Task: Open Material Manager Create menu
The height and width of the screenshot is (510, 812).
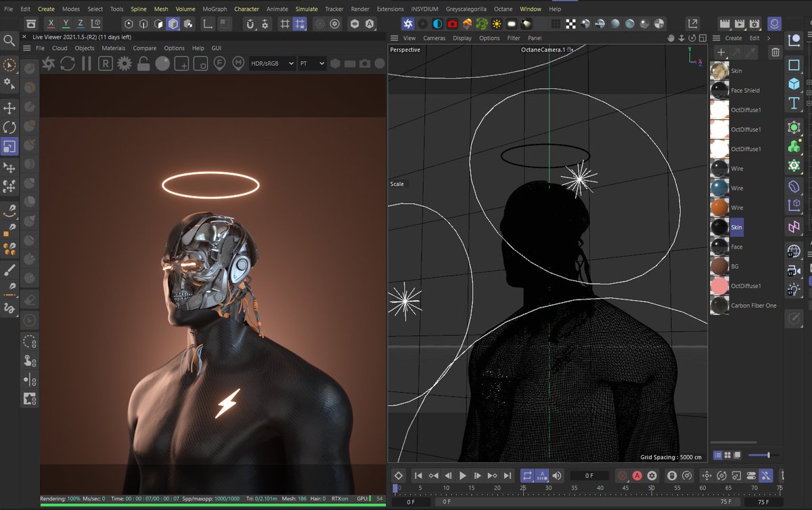Action: [734, 38]
